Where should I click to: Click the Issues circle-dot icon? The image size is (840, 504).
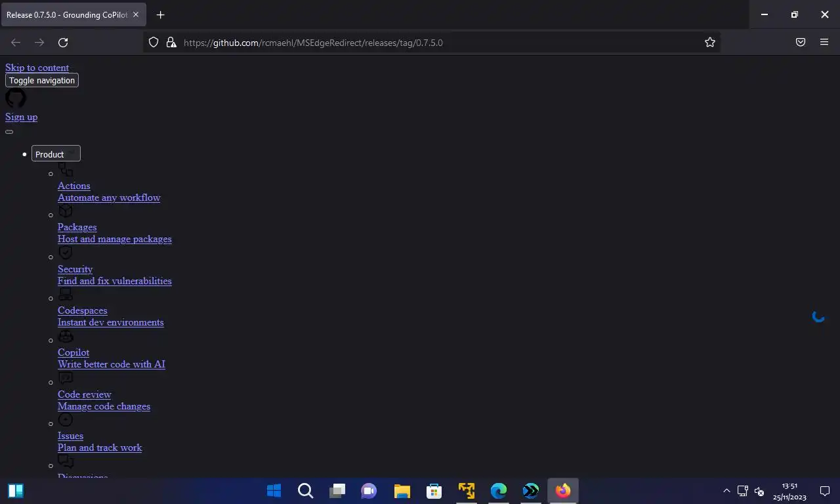[x=66, y=419]
